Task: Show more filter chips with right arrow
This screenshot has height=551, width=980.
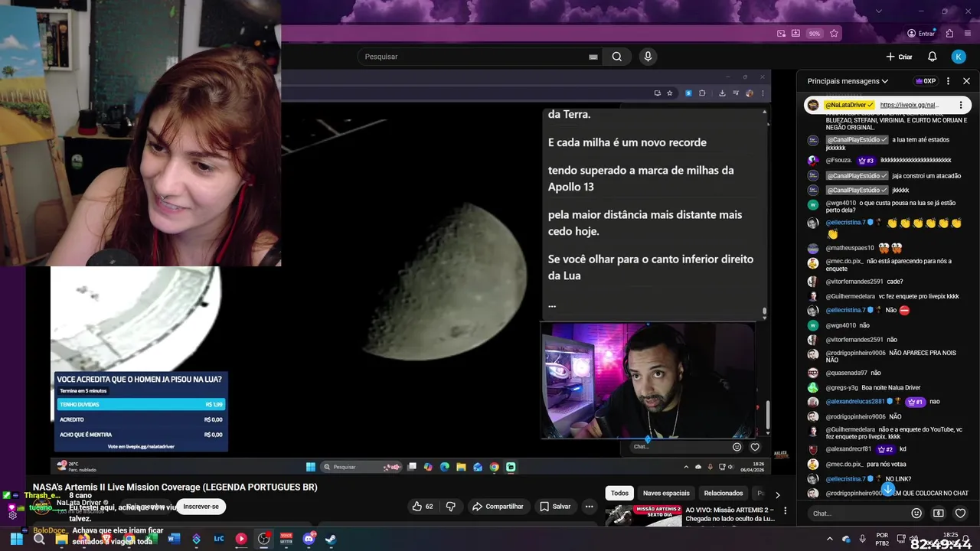Action: 777,494
